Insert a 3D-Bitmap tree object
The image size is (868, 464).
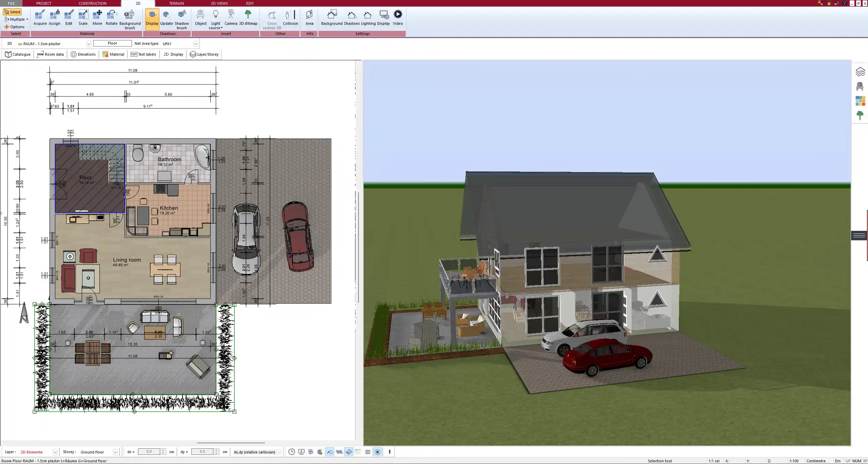(x=248, y=18)
